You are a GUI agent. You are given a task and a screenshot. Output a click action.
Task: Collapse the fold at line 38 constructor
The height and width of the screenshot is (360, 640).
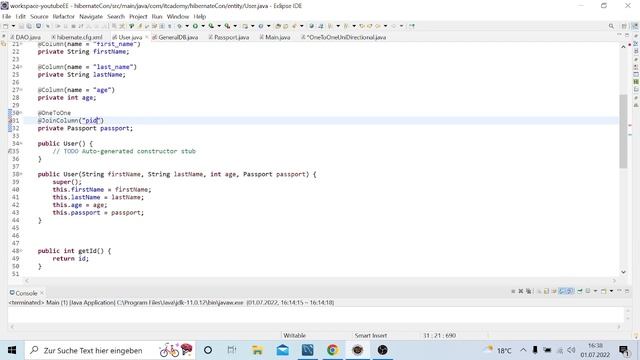[21, 174]
